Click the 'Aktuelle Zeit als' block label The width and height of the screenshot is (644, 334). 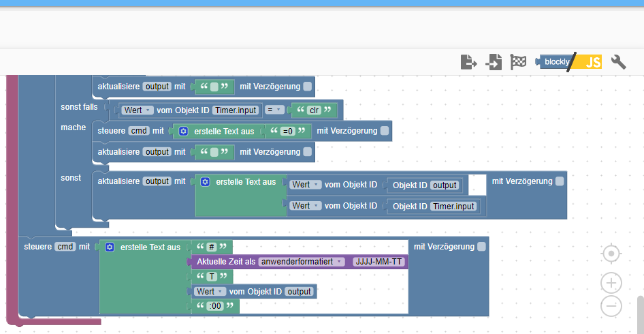226,262
